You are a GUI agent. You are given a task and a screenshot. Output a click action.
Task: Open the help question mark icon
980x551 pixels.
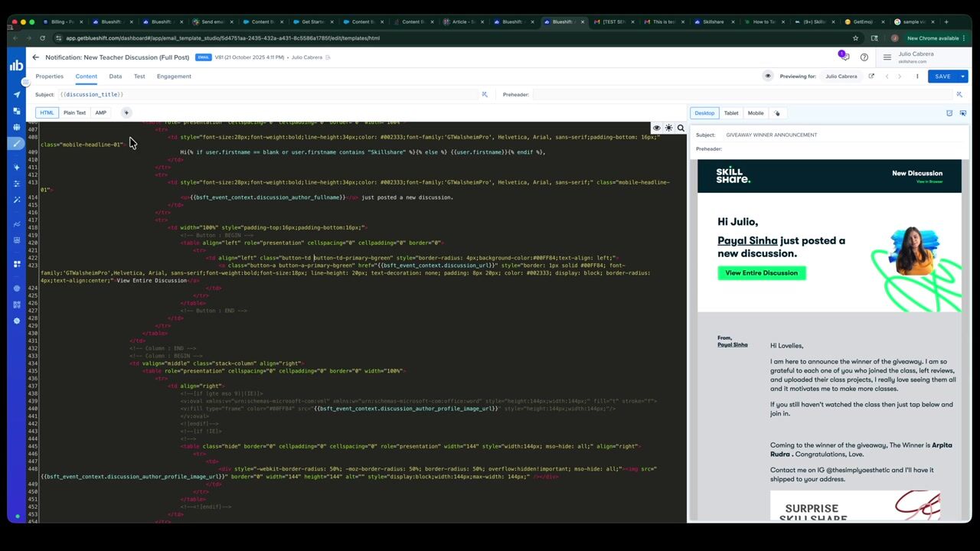tap(864, 57)
